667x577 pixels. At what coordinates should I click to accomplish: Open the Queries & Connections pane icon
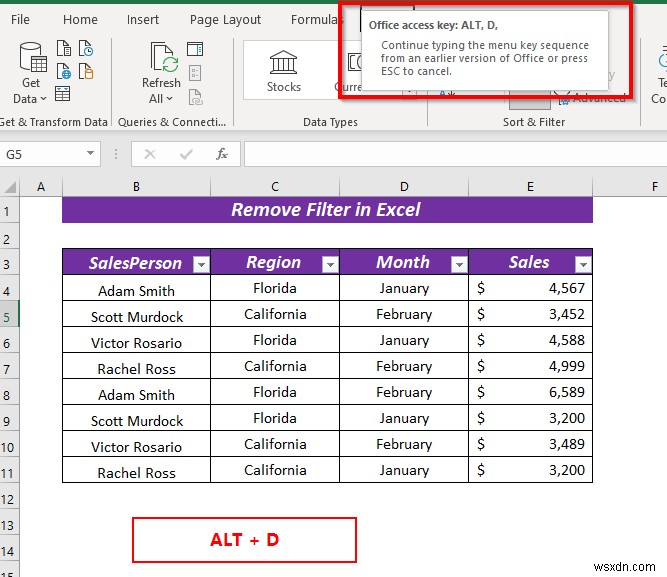pos(195,49)
